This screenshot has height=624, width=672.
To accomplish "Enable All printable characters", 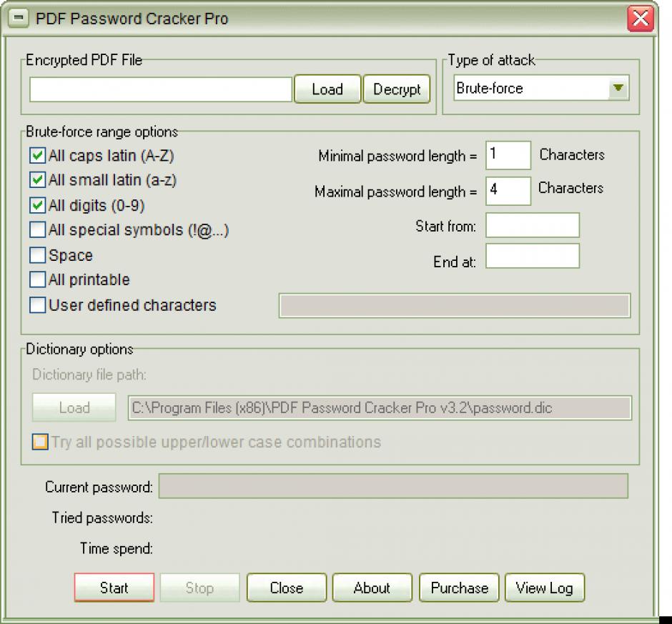I will coord(38,279).
